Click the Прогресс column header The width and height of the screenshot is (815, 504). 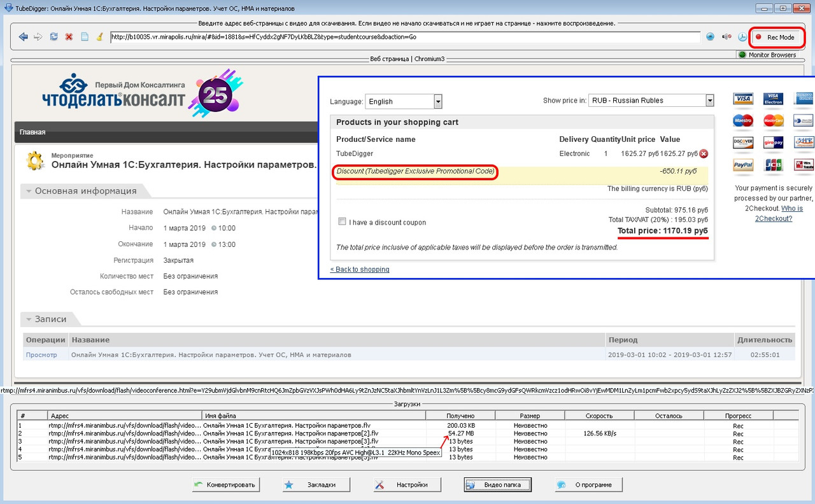click(738, 416)
